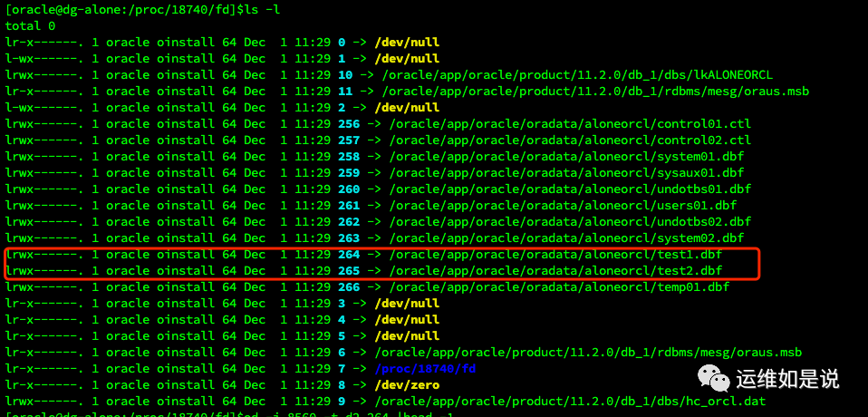The width and height of the screenshot is (868, 417).
Task: Click file descriptor number 265
Action: (349, 271)
